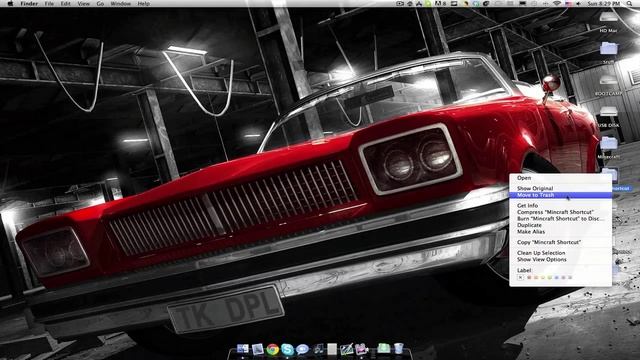Select Copy "Mincraft Shortcut"

pos(560,242)
